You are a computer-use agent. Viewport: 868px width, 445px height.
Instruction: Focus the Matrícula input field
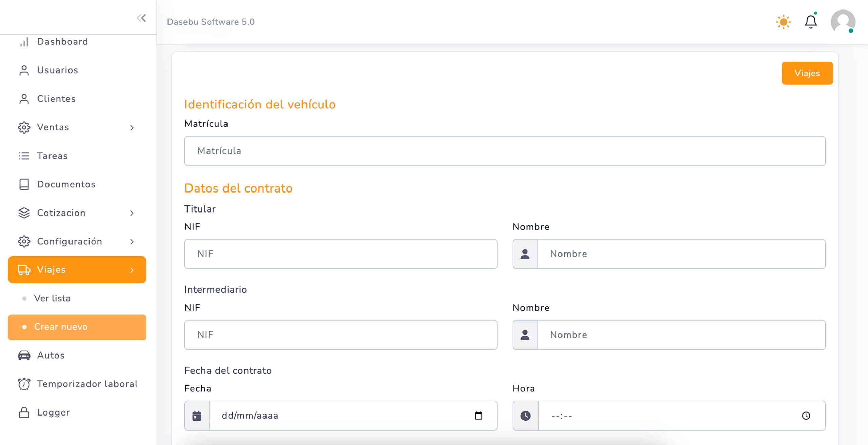coord(505,151)
